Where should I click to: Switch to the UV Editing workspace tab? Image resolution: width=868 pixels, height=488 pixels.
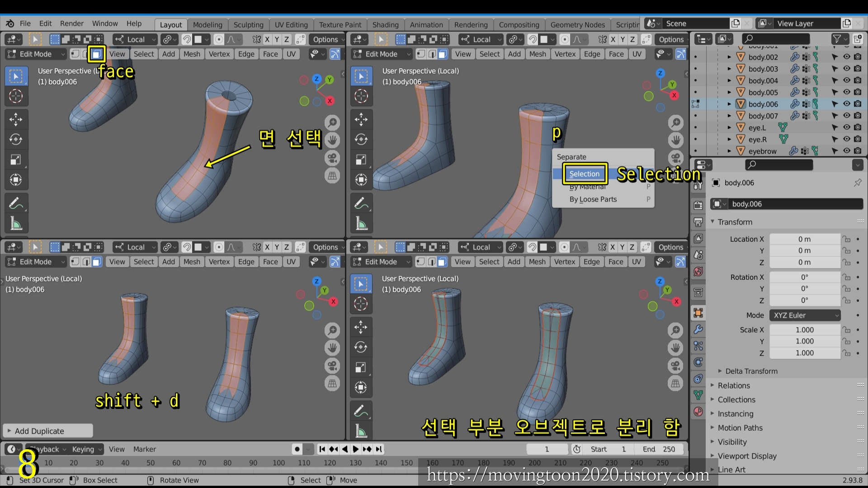291,25
